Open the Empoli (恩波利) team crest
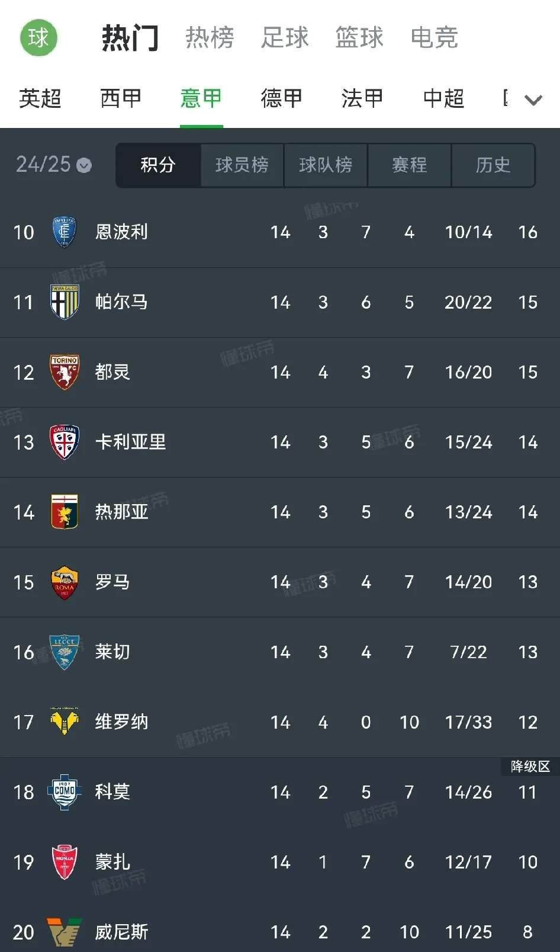This screenshot has width=560, height=952. (65, 232)
